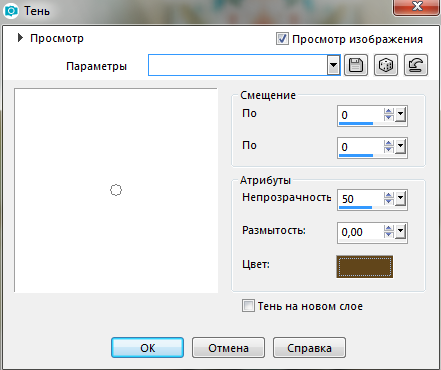Click the first По offset value field

(x=361, y=115)
